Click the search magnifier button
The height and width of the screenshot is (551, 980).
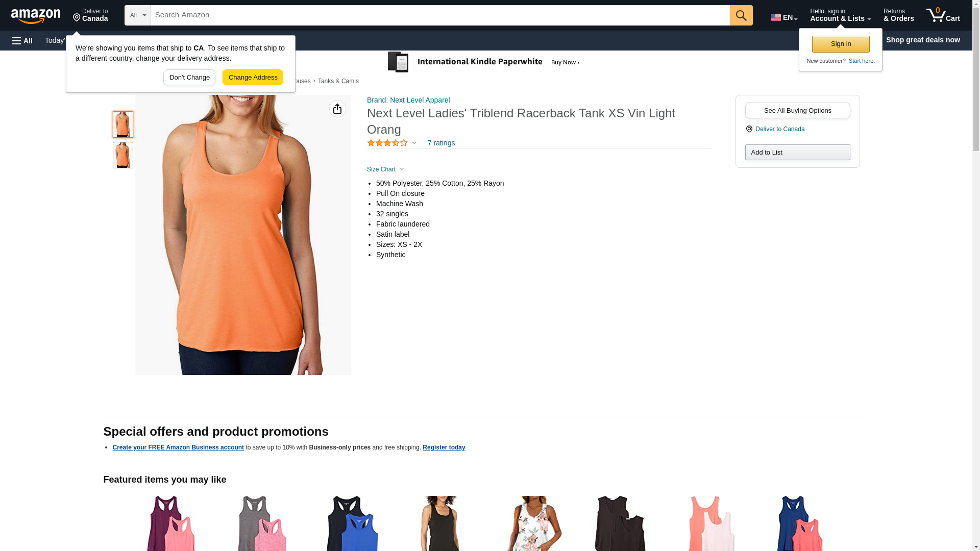tap(741, 15)
